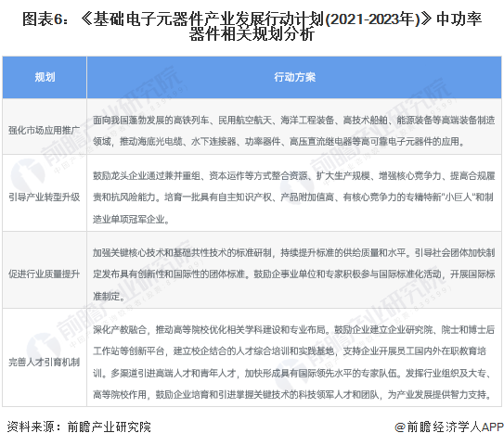Select the 行动方案 column header
This screenshot has width=504, height=446.
click(294, 77)
